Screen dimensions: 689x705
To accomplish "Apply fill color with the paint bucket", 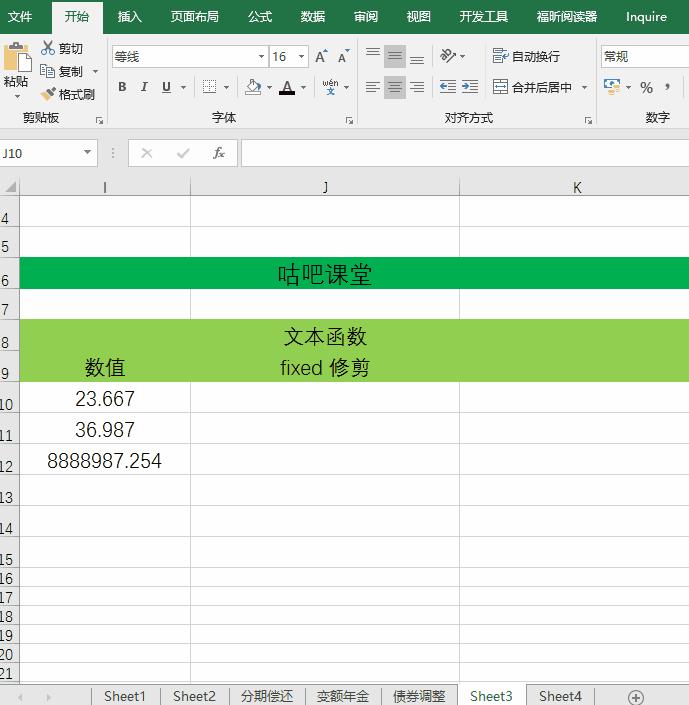I will click(x=253, y=87).
